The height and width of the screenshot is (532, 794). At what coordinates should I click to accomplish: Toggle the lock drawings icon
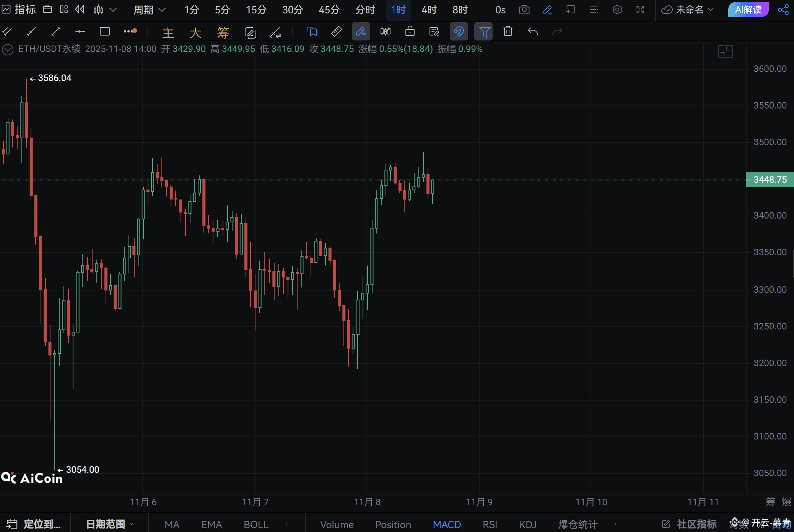(x=410, y=31)
